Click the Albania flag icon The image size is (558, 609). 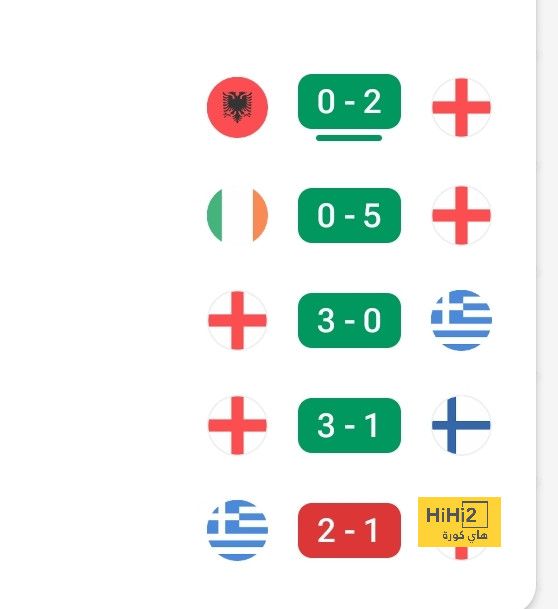coord(237,107)
